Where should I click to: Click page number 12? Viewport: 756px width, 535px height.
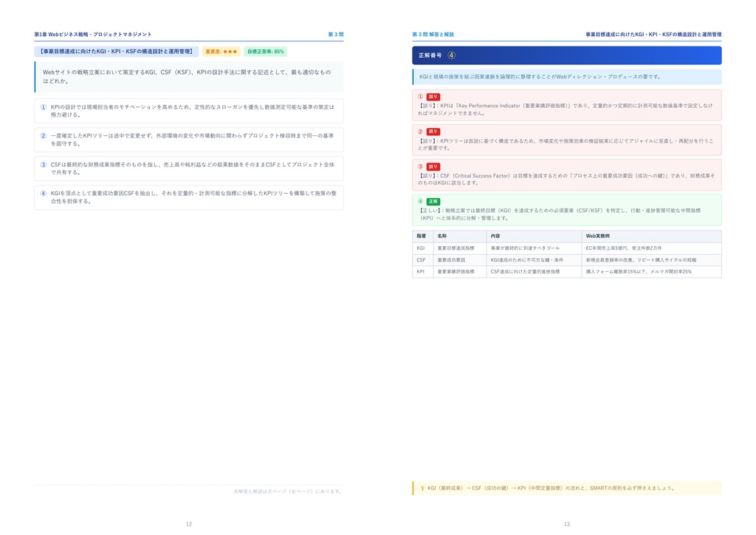[189, 524]
